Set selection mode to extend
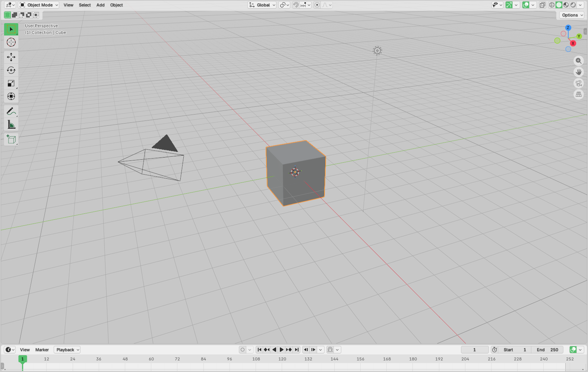This screenshot has width=588, height=372. tap(15, 15)
